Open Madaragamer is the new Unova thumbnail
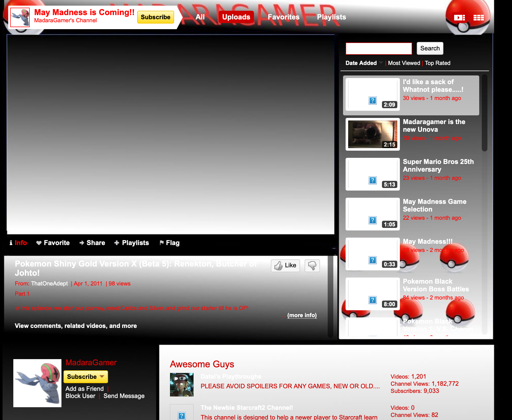This screenshot has height=420, width=512. pyautogui.click(x=372, y=134)
